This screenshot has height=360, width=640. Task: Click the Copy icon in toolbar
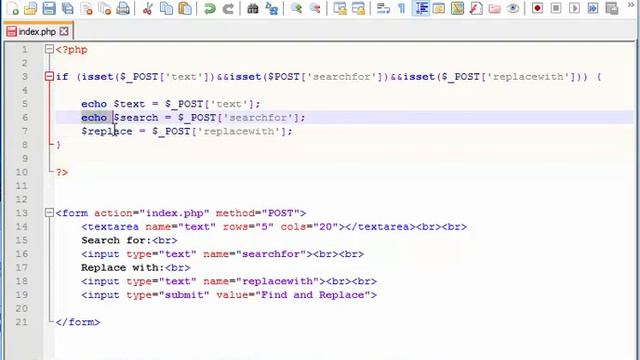[x=166, y=8]
